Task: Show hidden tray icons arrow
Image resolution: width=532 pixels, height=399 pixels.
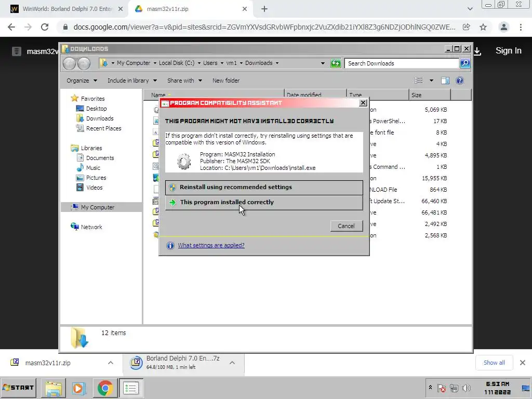Action: [x=430, y=388]
